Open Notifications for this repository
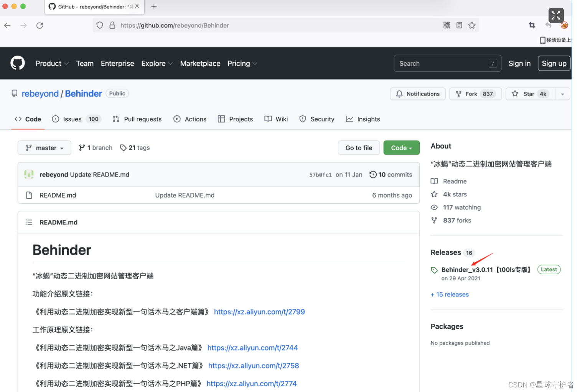580x392 pixels. pos(418,94)
